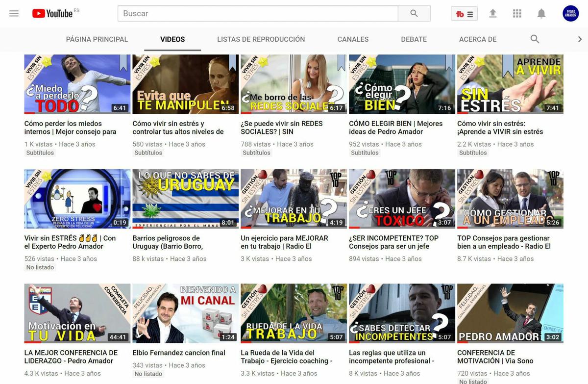Open the Google apps grid icon
The image size is (588, 384).
tap(517, 13)
